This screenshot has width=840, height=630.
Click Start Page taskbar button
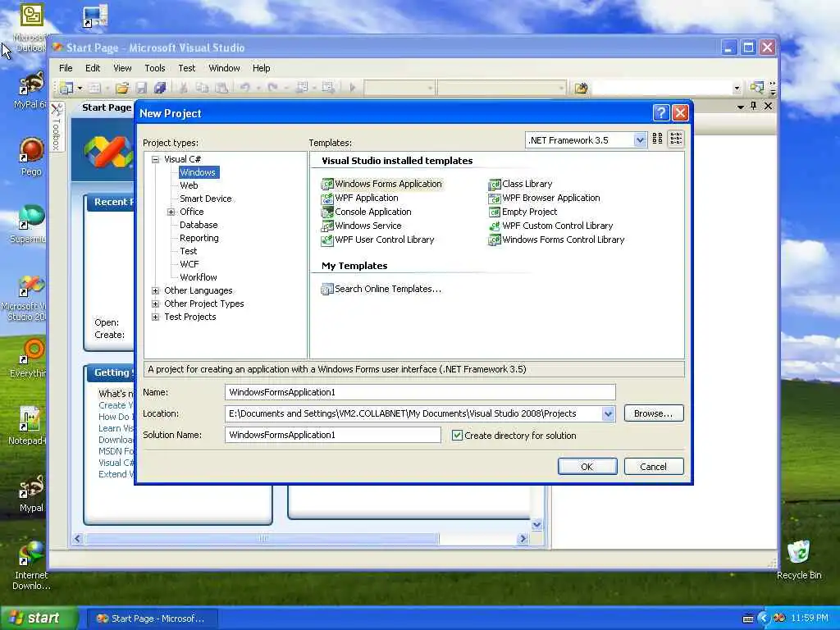point(152,619)
